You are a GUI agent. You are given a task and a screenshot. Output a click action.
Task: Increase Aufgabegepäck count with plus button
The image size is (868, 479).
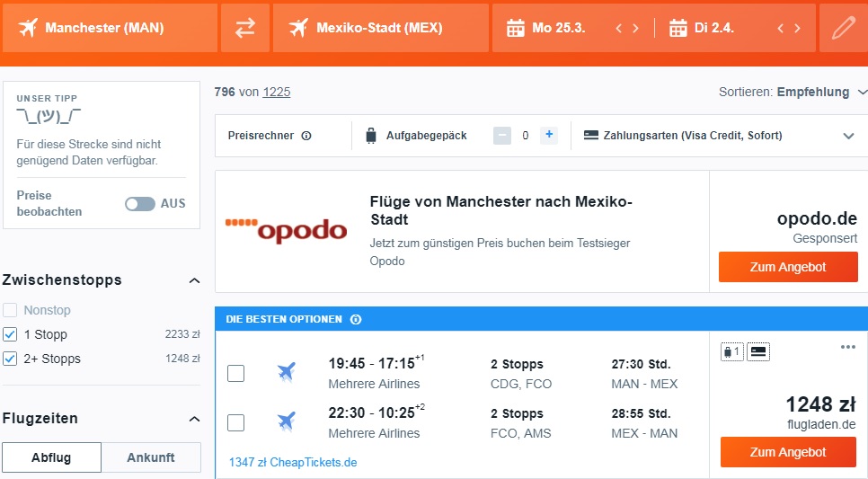coord(549,135)
